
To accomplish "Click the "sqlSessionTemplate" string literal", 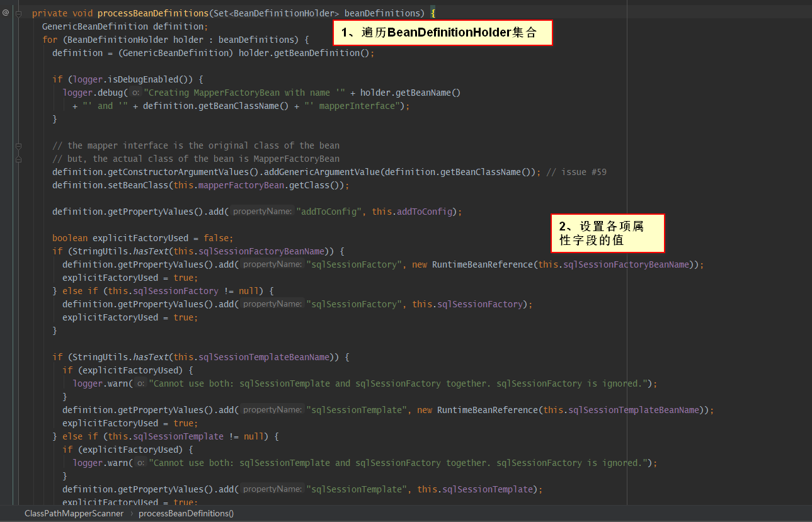I will click(357, 409).
